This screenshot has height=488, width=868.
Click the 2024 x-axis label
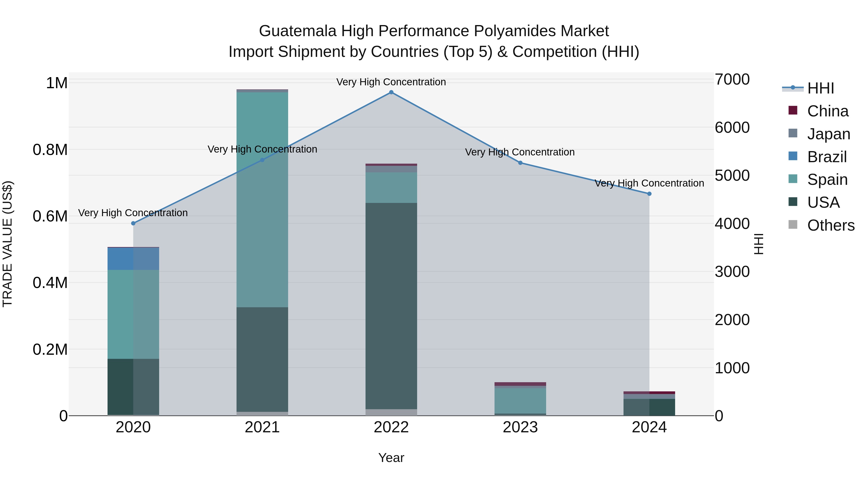649,427
